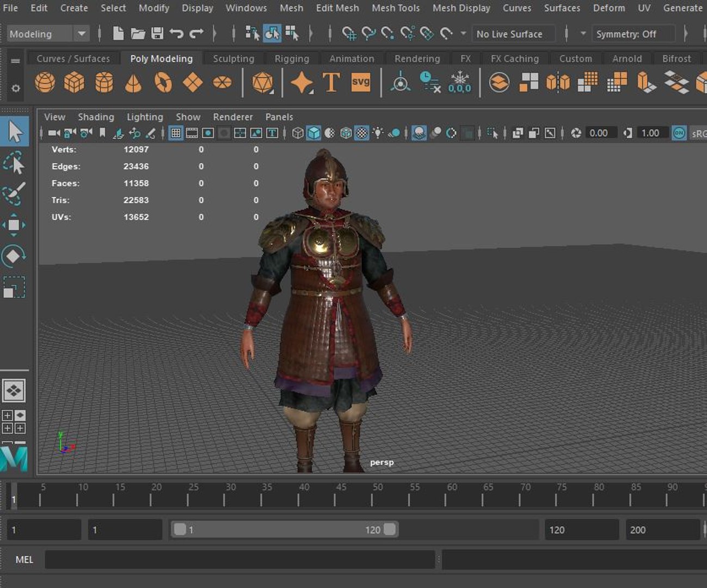Click the range slider end handle at 120
707x588 pixels.
(x=390, y=529)
